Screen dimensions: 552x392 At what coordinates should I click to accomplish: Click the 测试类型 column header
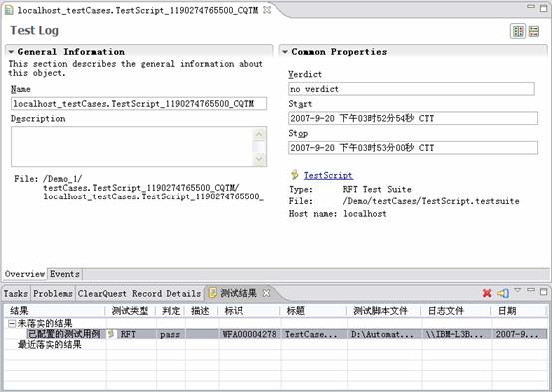click(x=131, y=311)
